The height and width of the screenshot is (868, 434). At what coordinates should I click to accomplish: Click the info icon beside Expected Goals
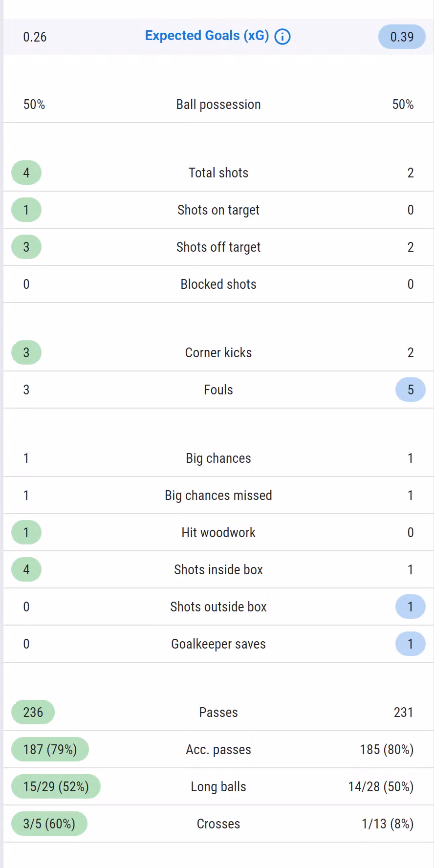click(282, 37)
